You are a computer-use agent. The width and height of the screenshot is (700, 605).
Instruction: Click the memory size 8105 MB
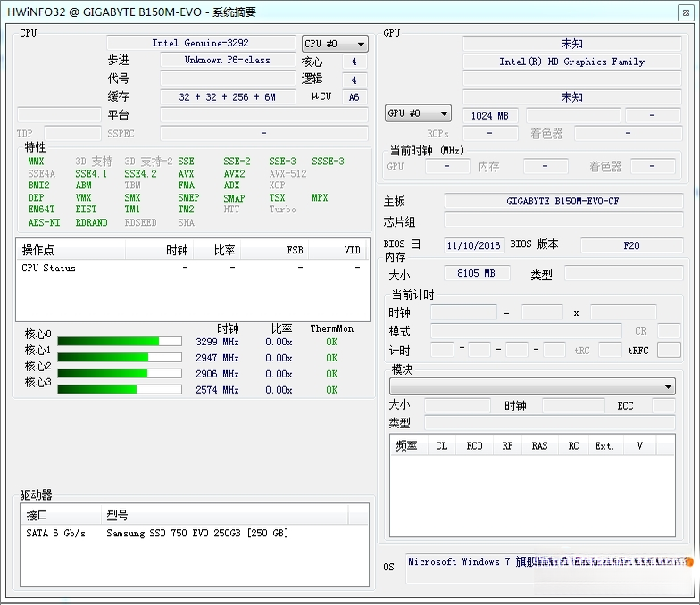tap(477, 273)
